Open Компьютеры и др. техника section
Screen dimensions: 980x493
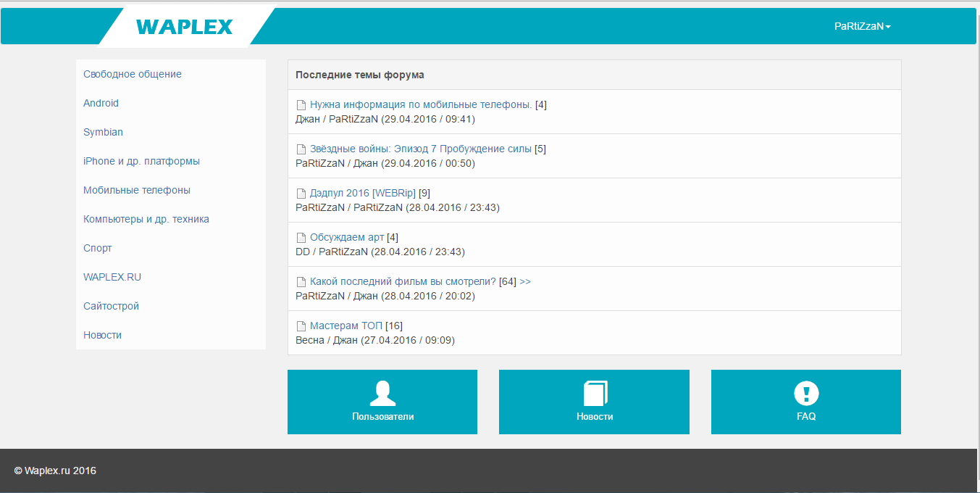(146, 219)
